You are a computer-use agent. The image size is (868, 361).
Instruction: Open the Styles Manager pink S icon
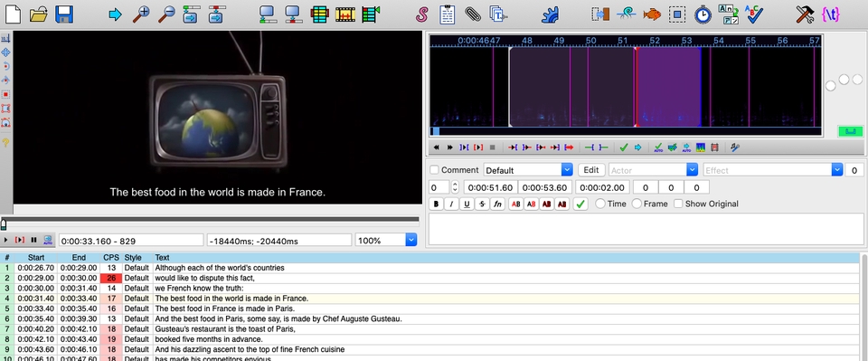(x=422, y=14)
